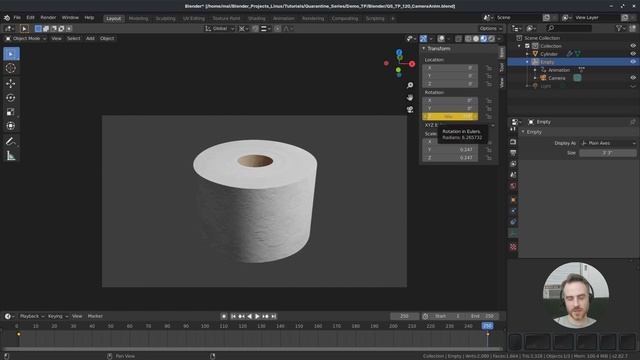Open the Edit menu
Screen dimensions: 640x360
coord(31,18)
